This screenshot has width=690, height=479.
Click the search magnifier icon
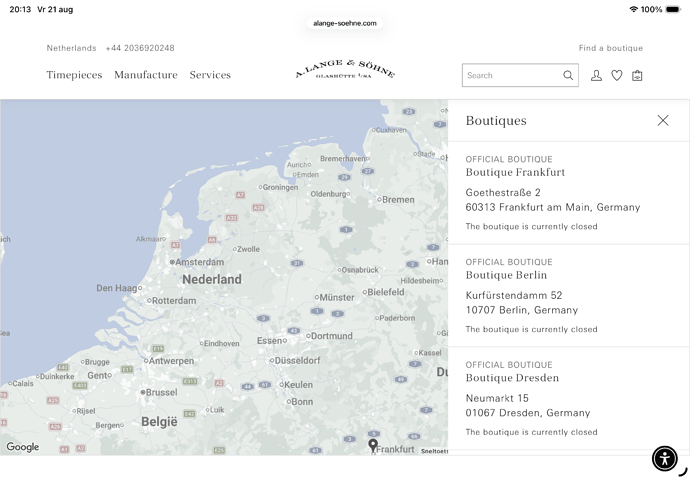tap(568, 75)
